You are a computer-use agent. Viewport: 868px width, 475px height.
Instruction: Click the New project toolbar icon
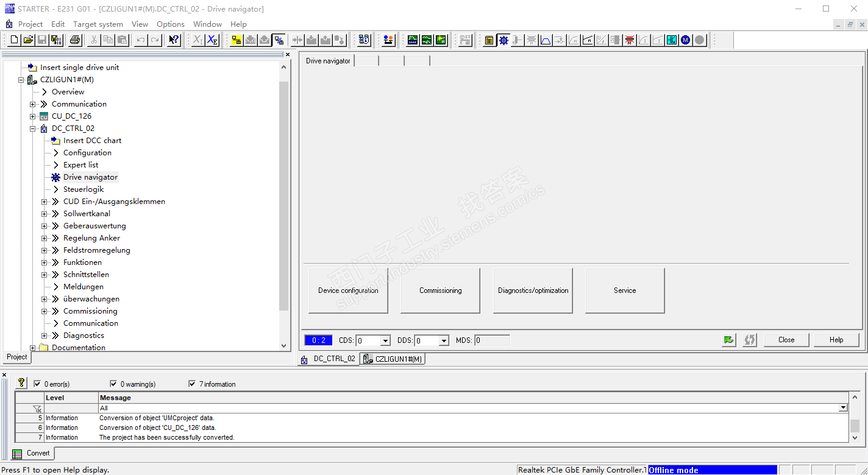(x=14, y=40)
